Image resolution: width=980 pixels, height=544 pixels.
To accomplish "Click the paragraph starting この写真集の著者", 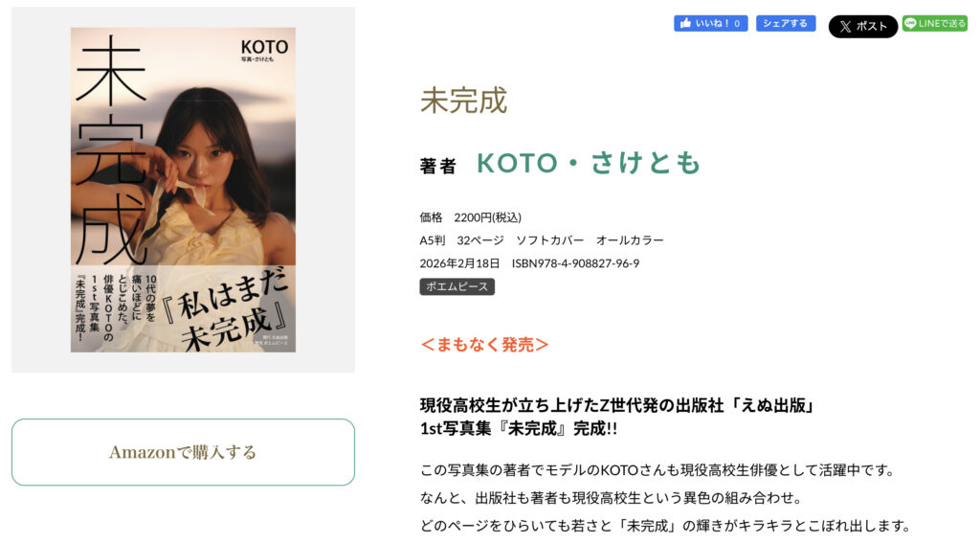I will point(657,470).
